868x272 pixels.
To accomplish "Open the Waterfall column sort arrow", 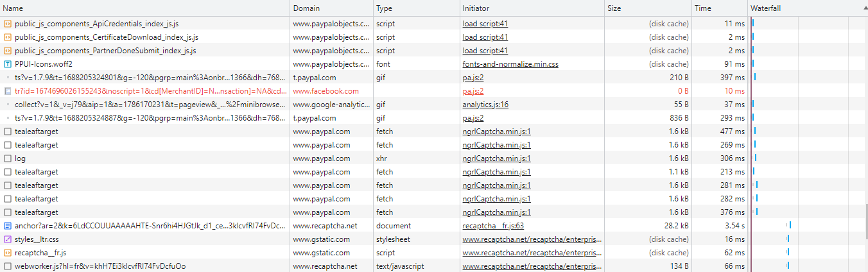I will (x=859, y=8).
